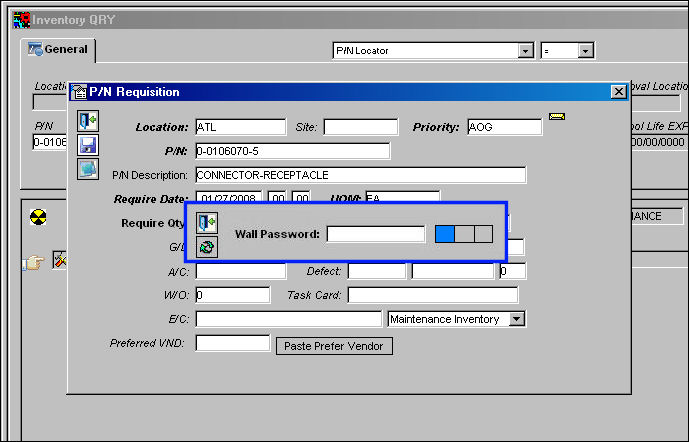Click the 00/00/0000 date field in Inventory QRY
The width and height of the screenshot is (689, 442).
coord(658,142)
